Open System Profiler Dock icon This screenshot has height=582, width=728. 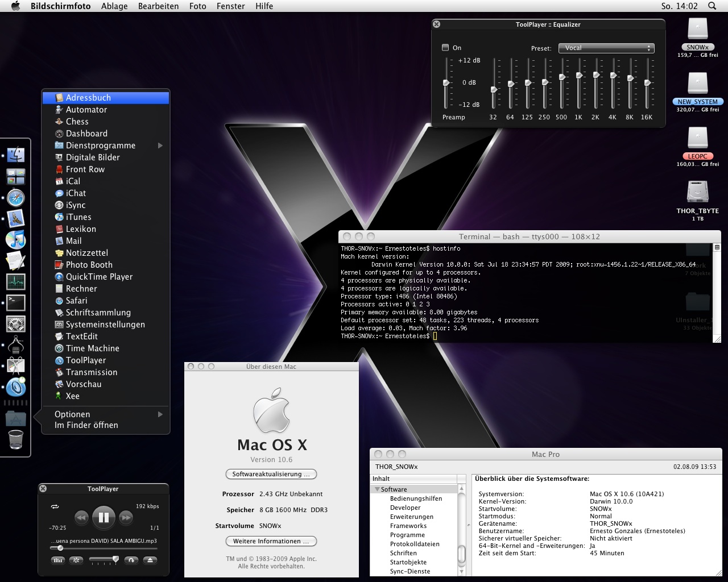[15, 345]
